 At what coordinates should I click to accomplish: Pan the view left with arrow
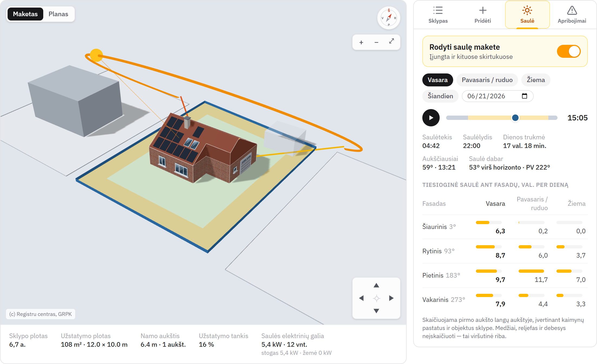(361, 298)
